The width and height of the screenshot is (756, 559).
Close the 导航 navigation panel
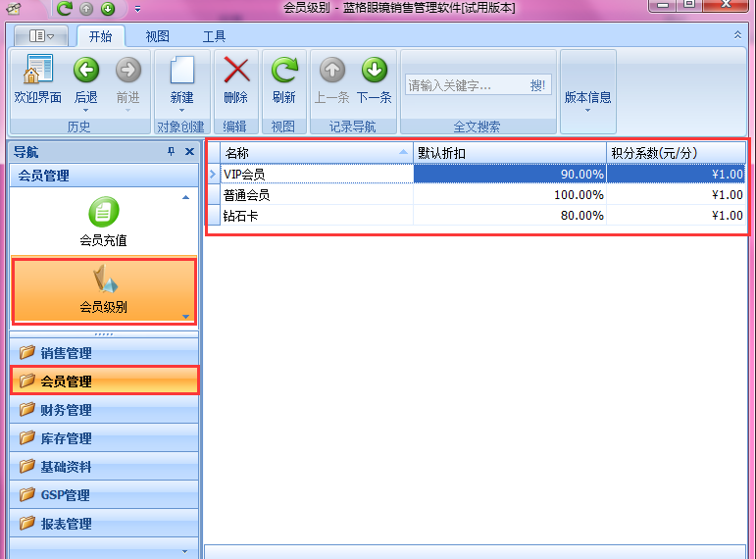pos(189,152)
